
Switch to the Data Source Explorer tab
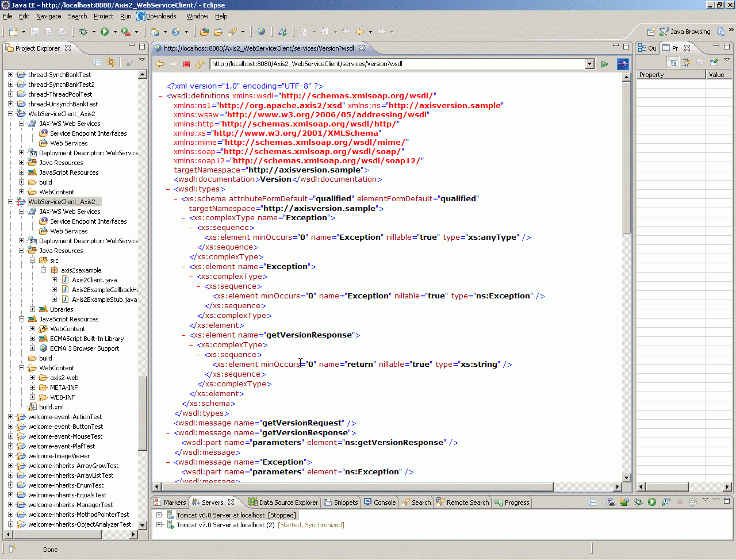click(283, 503)
